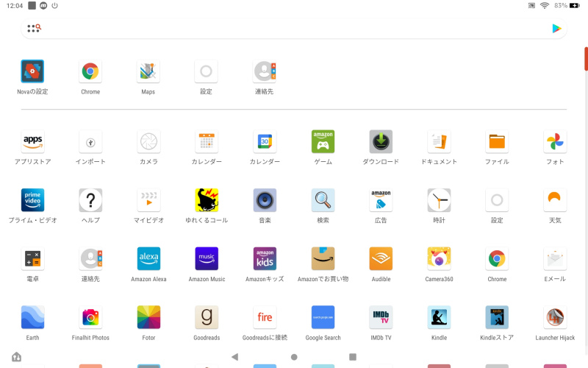Open Google フォト app
The image size is (588, 368).
(x=555, y=141)
